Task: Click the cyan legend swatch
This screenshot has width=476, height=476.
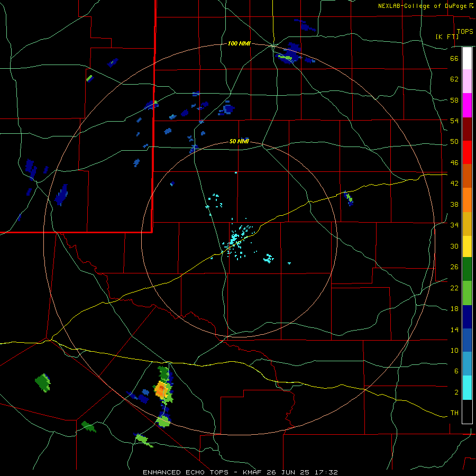Action: (467, 388)
